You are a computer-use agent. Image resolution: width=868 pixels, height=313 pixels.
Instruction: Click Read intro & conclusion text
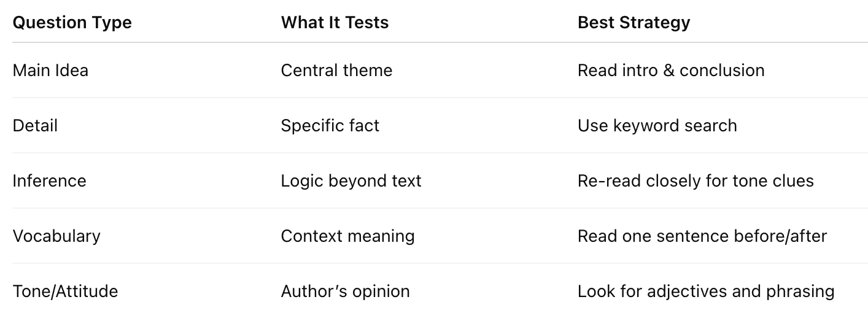click(x=670, y=71)
